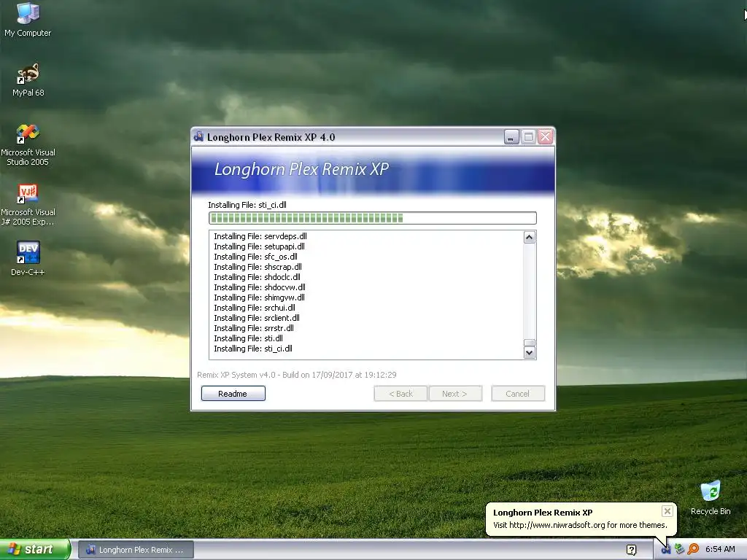747x560 pixels.
Task: Select log line 'Installing File: shimgvw.dll'
Action: tap(259, 297)
